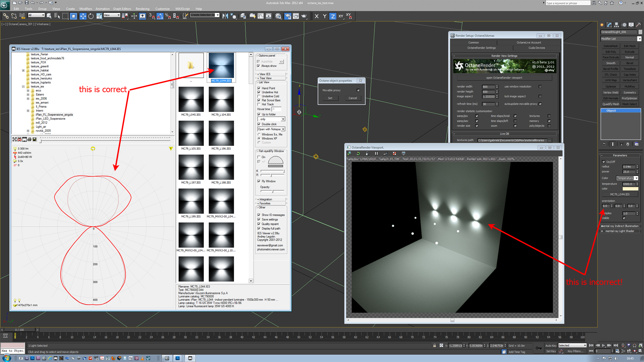Click the Set button
Screen dimensions: 644x362
(330, 98)
